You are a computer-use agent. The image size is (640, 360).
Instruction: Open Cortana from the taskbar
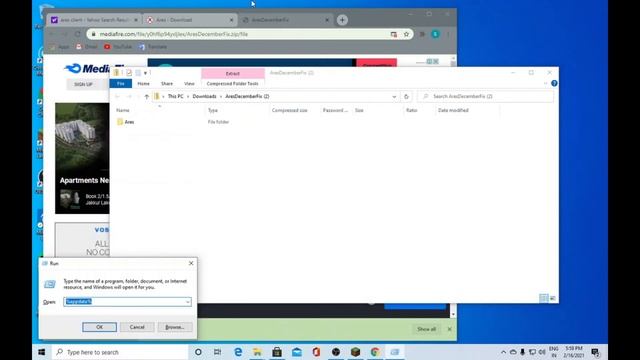tap(198, 352)
